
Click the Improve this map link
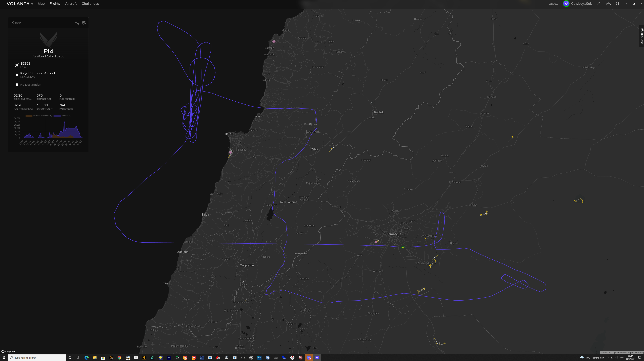tap(636, 352)
